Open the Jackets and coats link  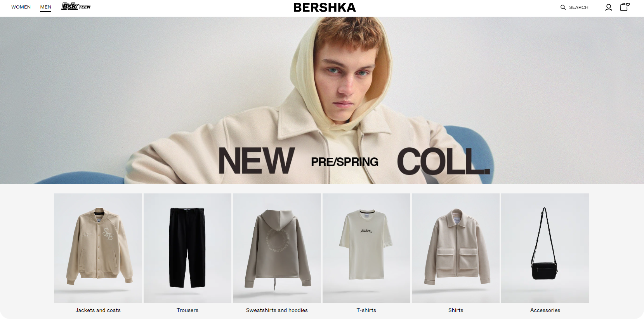click(98, 310)
